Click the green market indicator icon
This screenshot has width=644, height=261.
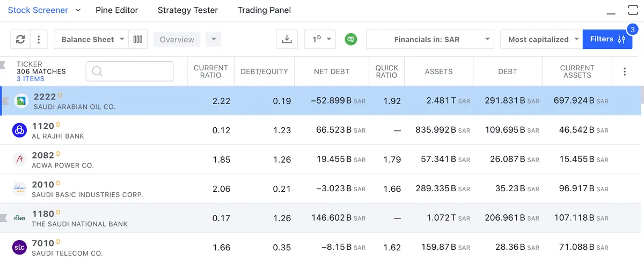(351, 39)
